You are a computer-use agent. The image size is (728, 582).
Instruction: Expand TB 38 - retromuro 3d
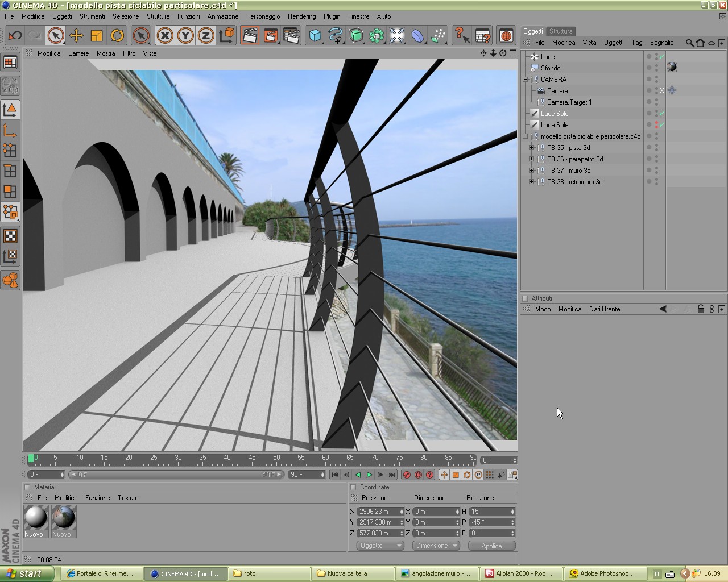pyautogui.click(x=532, y=182)
